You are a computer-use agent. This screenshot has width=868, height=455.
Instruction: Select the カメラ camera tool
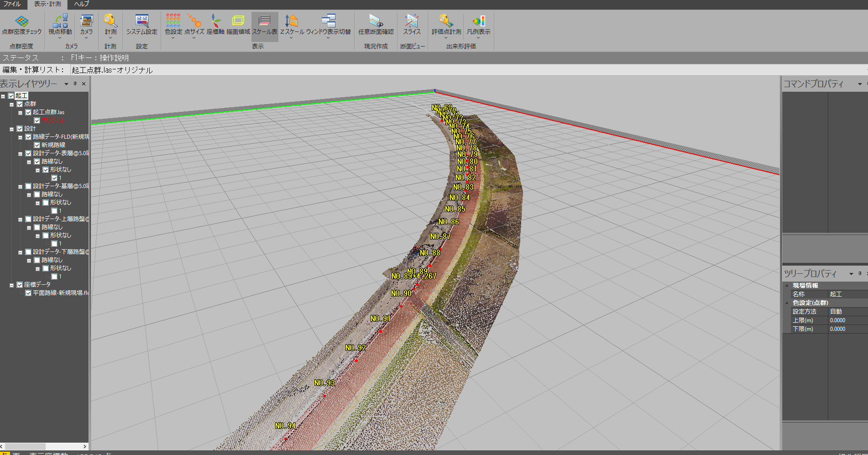tap(86, 25)
